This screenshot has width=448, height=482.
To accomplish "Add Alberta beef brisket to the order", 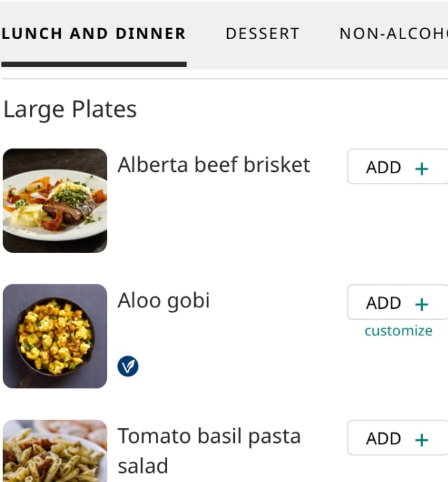I will (397, 168).
